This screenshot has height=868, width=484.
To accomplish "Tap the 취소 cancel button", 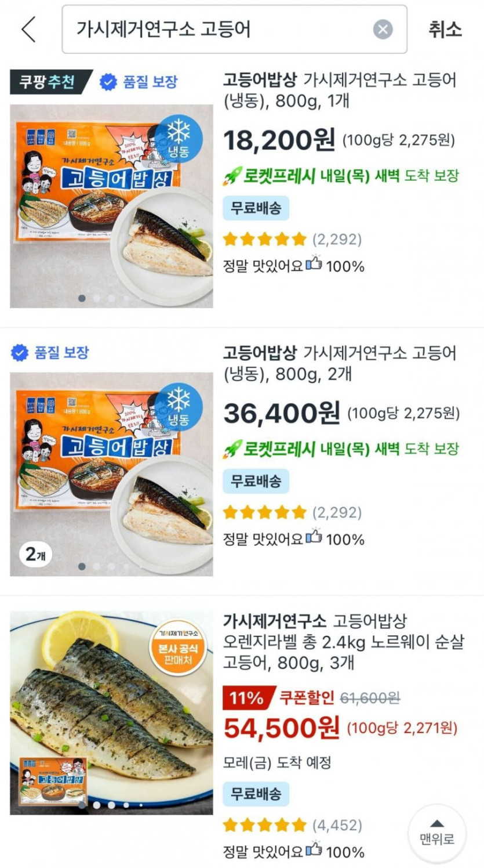I will [x=445, y=30].
